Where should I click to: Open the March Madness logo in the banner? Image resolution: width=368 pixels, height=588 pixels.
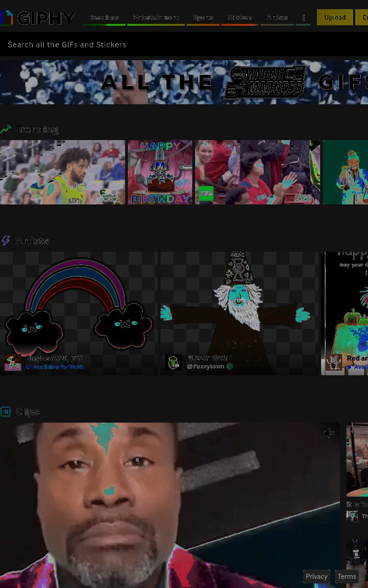pyautogui.click(x=265, y=82)
